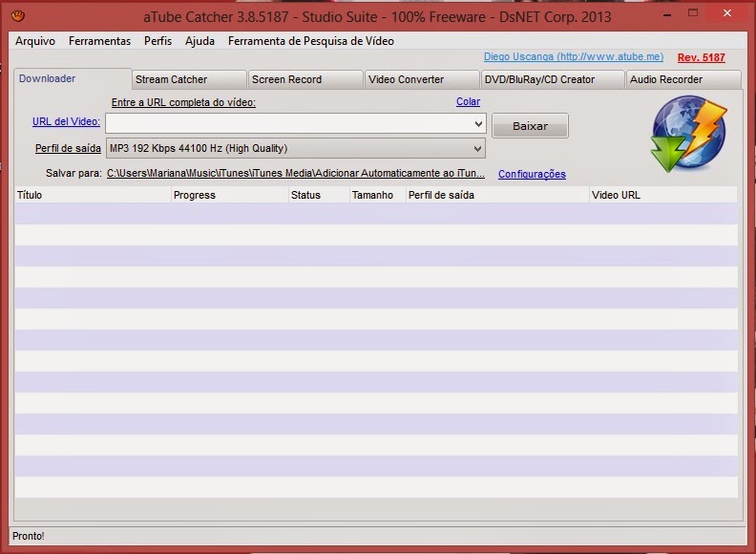Open the Perfis menu
The image size is (756, 554).
click(x=157, y=41)
